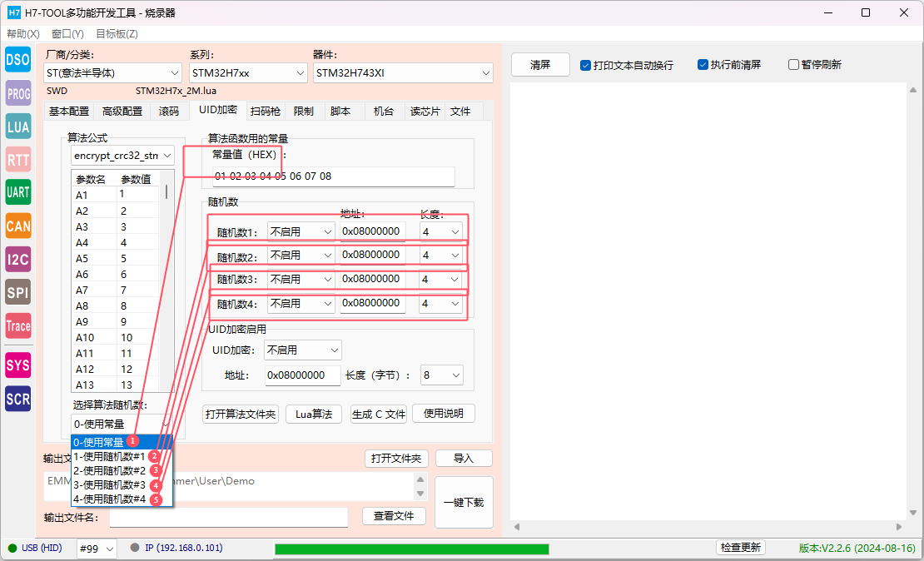Screen dimensions: 924x561
Task: Click the 使用说明 button
Action: [x=444, y=414]
